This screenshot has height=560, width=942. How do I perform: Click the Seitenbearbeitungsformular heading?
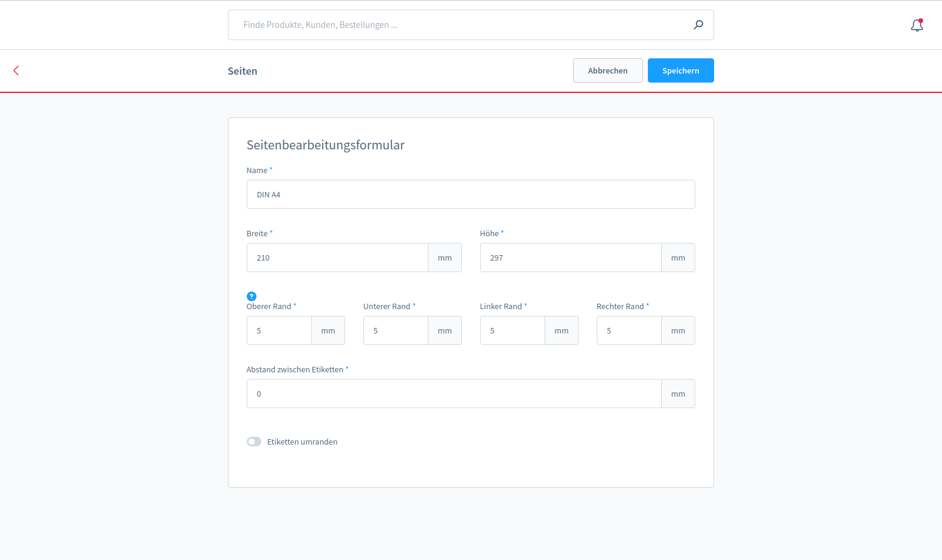click(326, 145)
